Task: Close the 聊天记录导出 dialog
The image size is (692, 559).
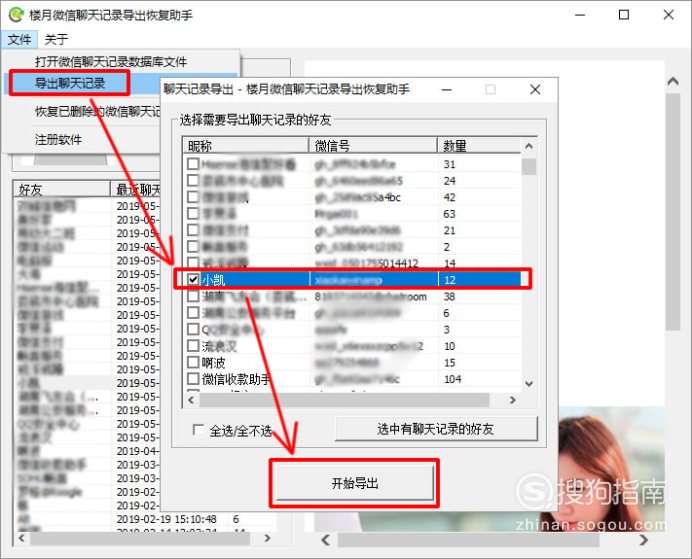Action: (x=535, y=90)
